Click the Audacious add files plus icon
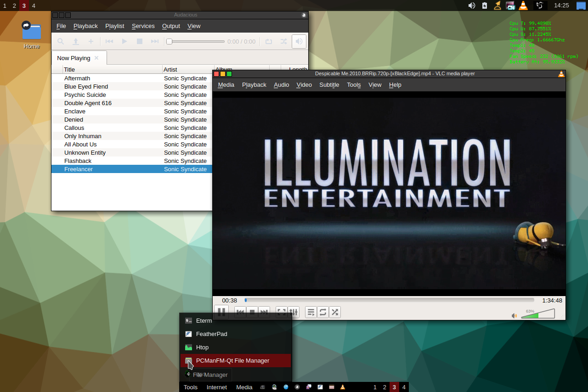Screen dimensions: 588x392 coord(91,41)
